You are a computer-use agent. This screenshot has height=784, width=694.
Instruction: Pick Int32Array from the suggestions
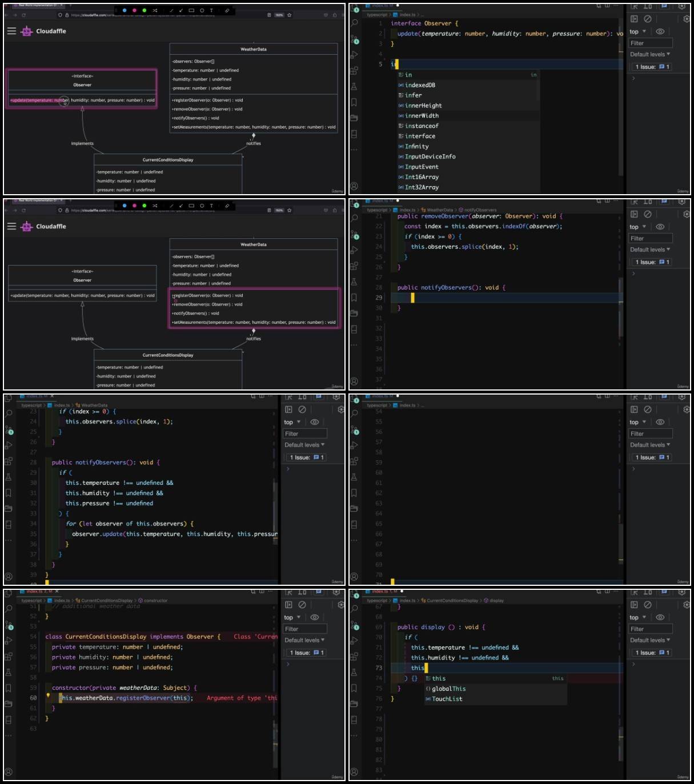point(468,187)
